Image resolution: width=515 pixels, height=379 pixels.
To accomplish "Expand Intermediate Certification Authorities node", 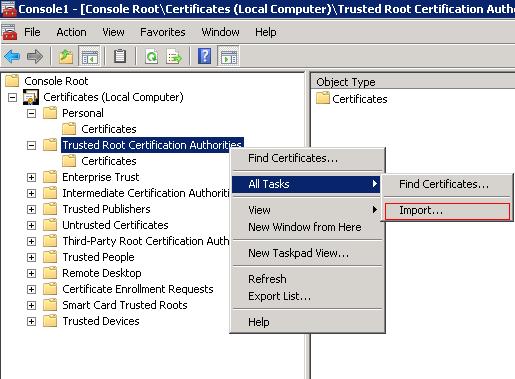I will pos(31,193).
